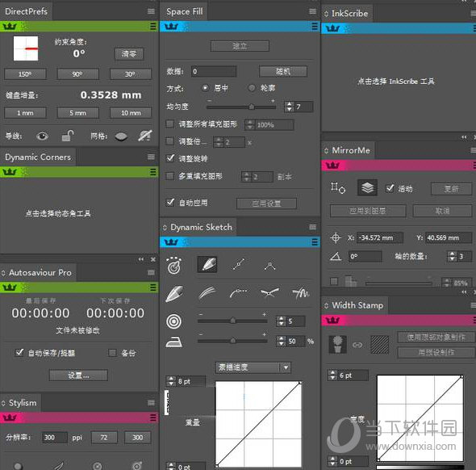Click the random button in Space Fill
Viewport: 476px width, 470px height.
coord(283,71)
